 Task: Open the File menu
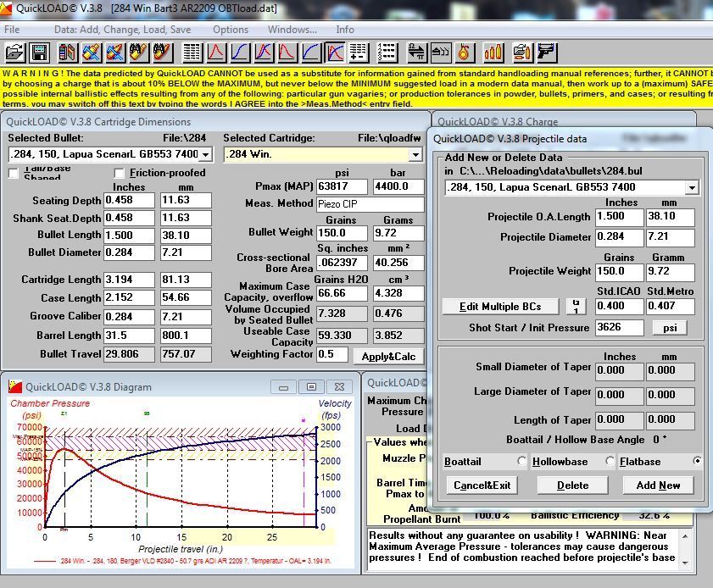pyautogui.click(x=12, y=30)
